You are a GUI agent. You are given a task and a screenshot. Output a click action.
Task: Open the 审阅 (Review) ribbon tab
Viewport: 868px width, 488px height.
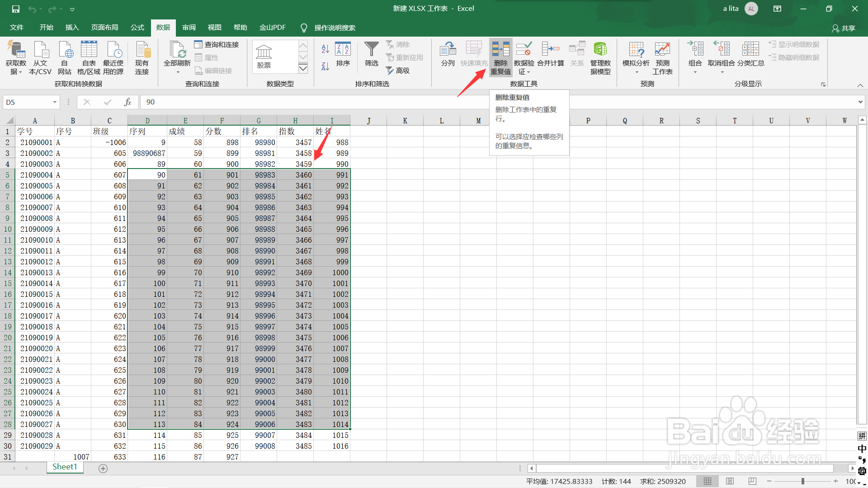pos(189,28)
